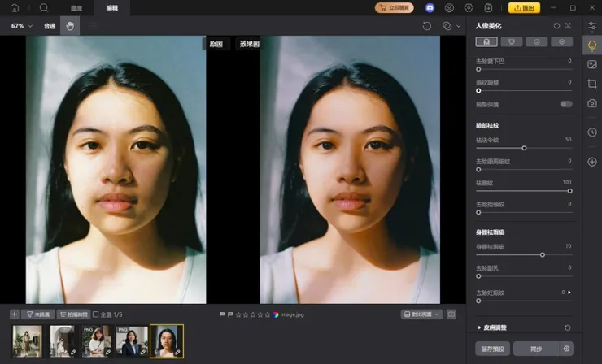This screenshot has width=602, height=364.
Task: Select the second portrait category tab
Action: coord(512,41)
